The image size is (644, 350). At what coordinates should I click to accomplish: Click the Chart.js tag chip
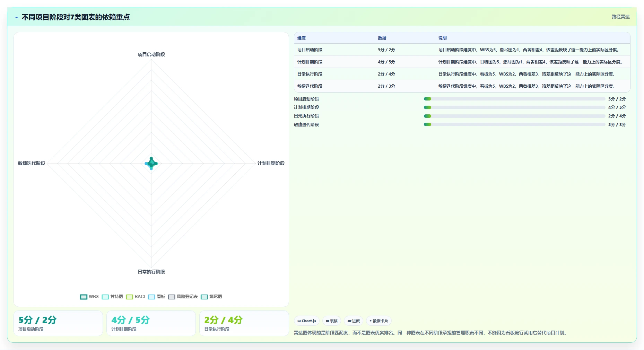tap(307, 321)
